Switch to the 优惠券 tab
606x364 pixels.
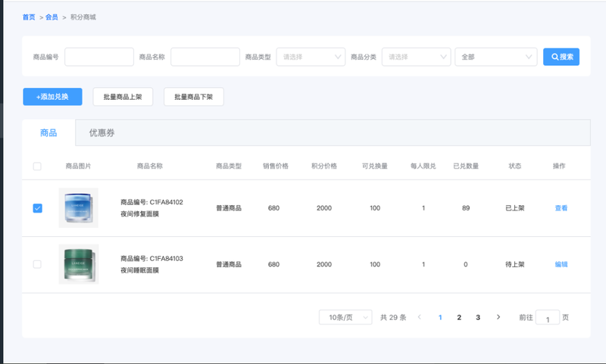(x=102, y=132)
